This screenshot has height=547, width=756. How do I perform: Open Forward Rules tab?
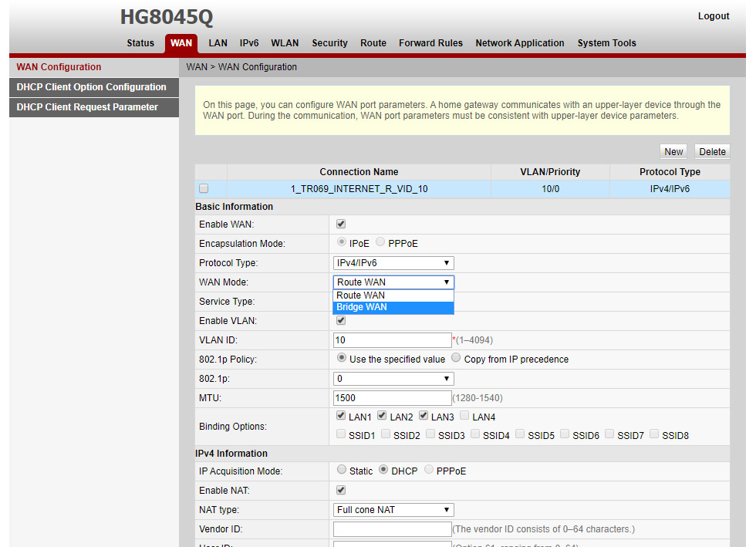pyautogui.click(x=430, y=43)
